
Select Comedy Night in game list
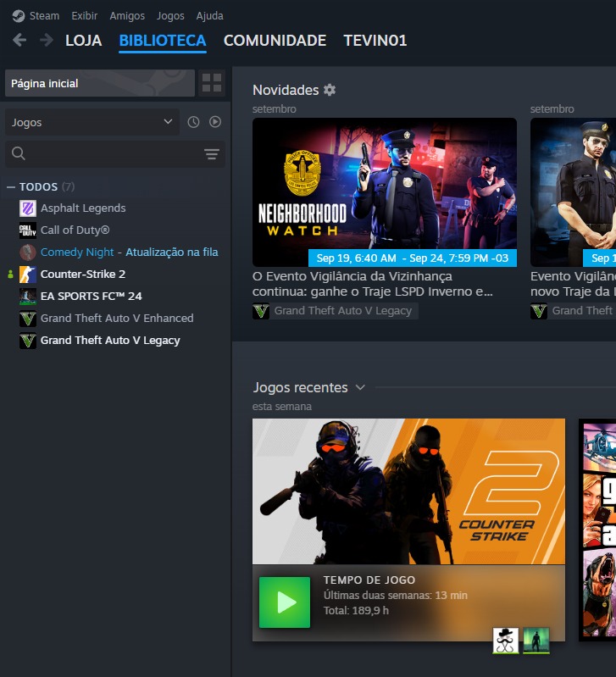[77, 252]
